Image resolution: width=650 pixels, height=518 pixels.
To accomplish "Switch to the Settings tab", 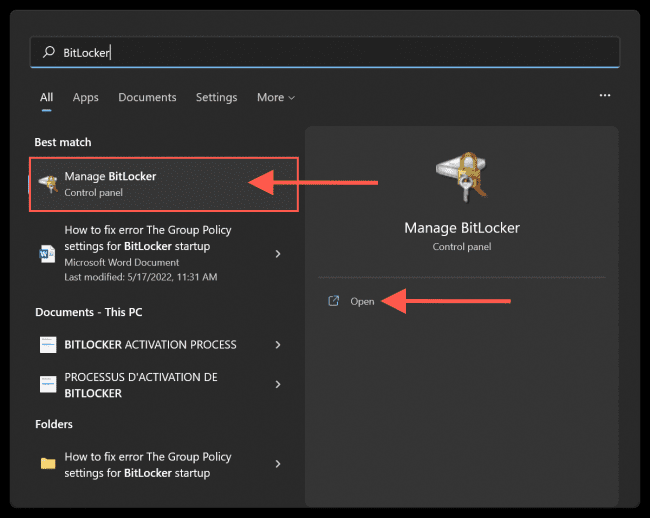I will tap(216, 97).
